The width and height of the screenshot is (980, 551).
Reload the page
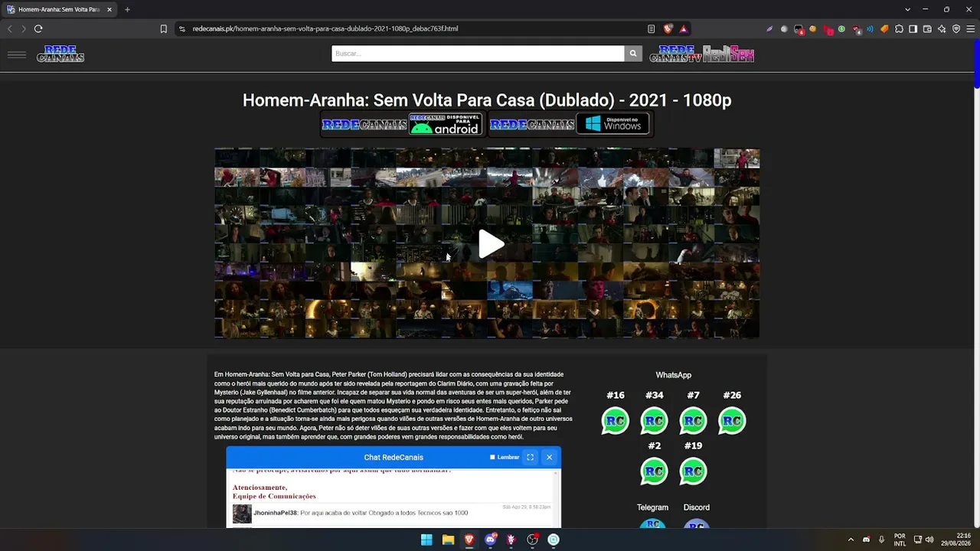(38, 29)
